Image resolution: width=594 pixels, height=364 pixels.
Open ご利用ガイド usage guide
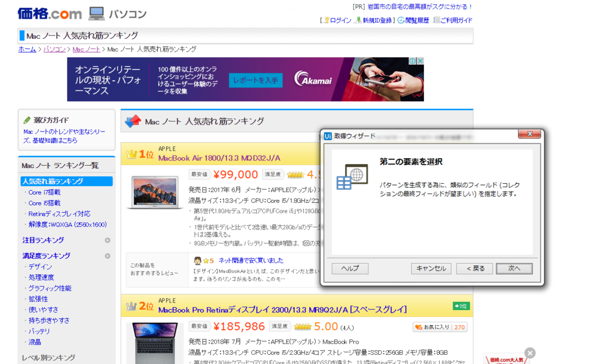pyautogui.click(x=456, y=20)
